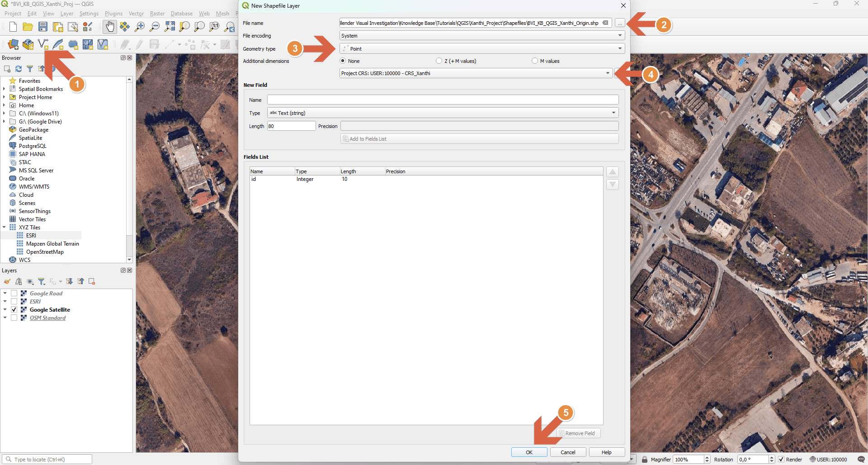Select the Zoom Out magnifier tool
The height and width of the screenshot is (465, 868).
click(155, 27)
